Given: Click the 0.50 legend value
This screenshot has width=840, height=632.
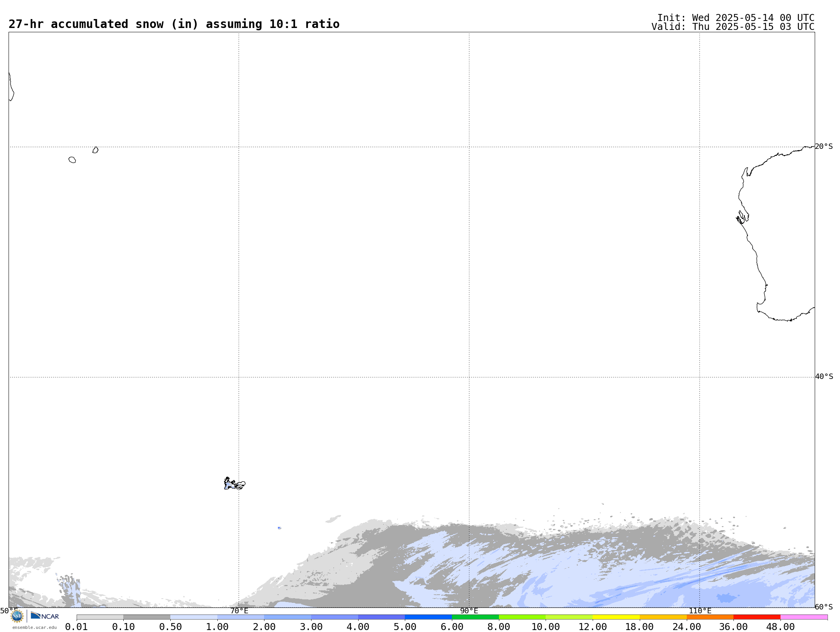Looking at the screenshot, I should [170, 627].
